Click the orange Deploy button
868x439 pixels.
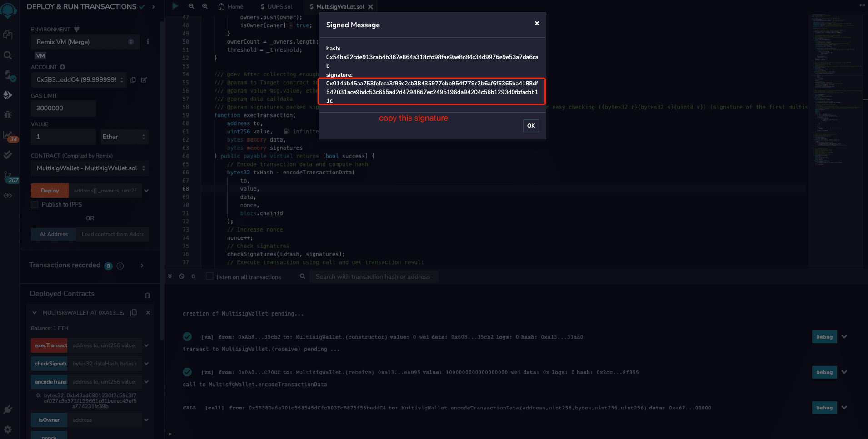tap(50, 191)
